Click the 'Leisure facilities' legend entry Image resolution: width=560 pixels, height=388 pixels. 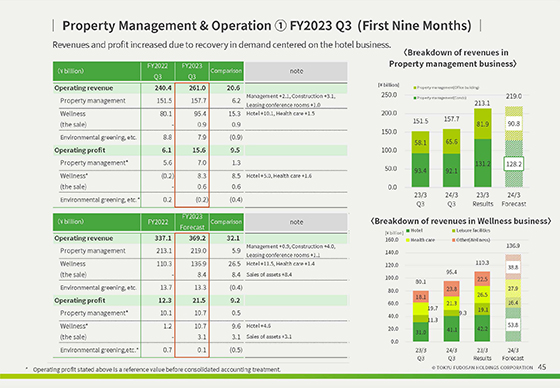coord(471,231)
